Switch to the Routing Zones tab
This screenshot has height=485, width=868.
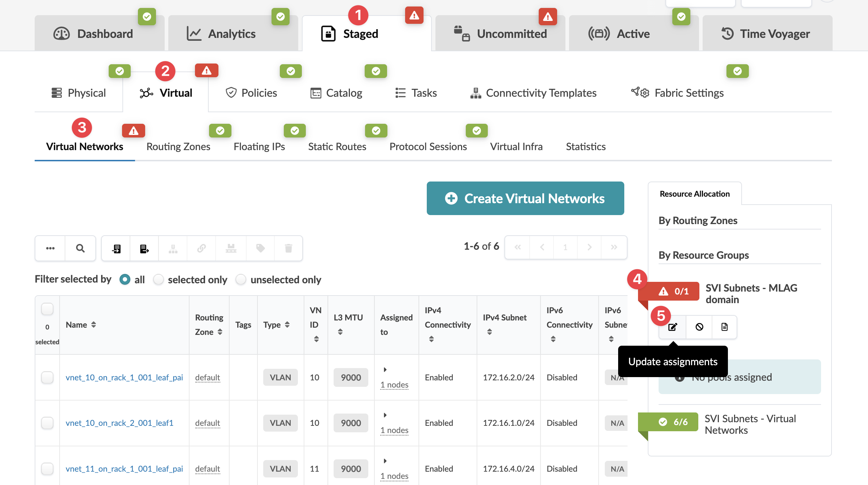click(x=178, y=147)
